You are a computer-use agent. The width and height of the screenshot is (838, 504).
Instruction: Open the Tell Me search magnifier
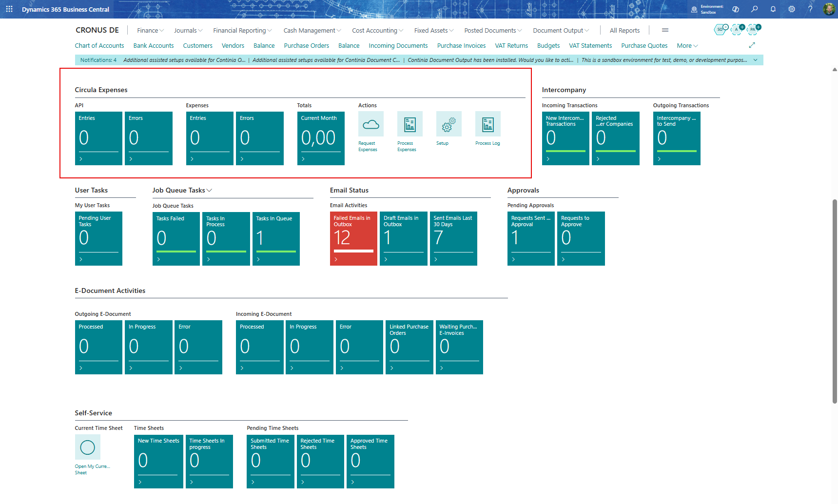click(754, 9)
